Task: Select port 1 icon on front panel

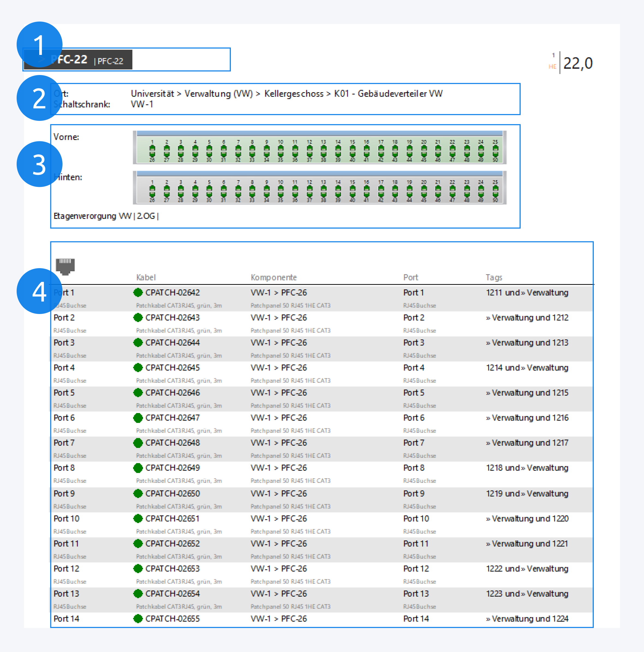Action: tap(152, 148)
